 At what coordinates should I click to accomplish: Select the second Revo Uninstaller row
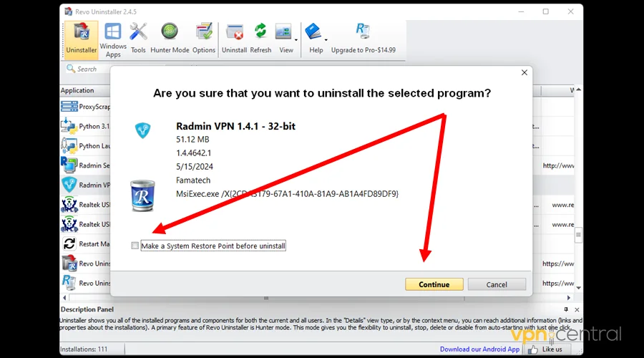85,284
